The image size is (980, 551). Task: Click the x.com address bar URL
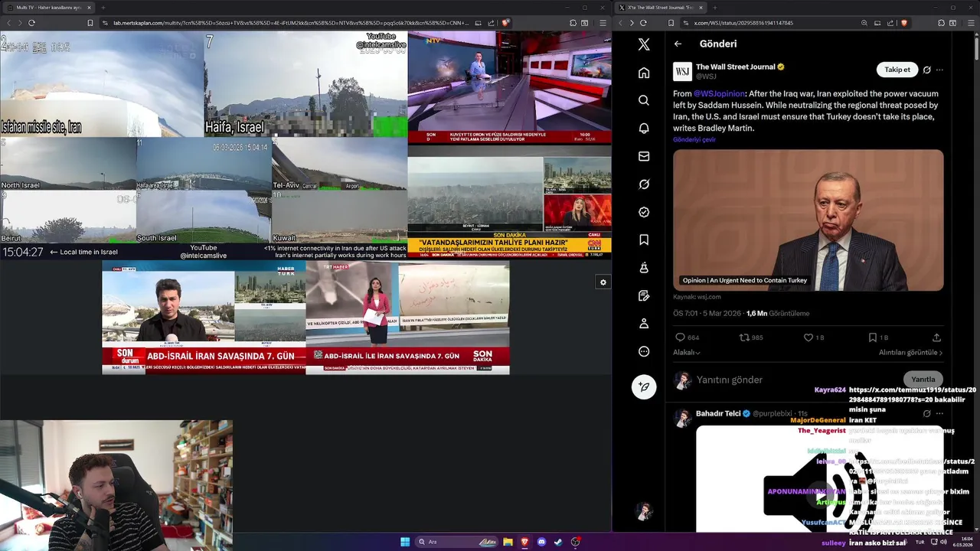[x=743, y=23]
